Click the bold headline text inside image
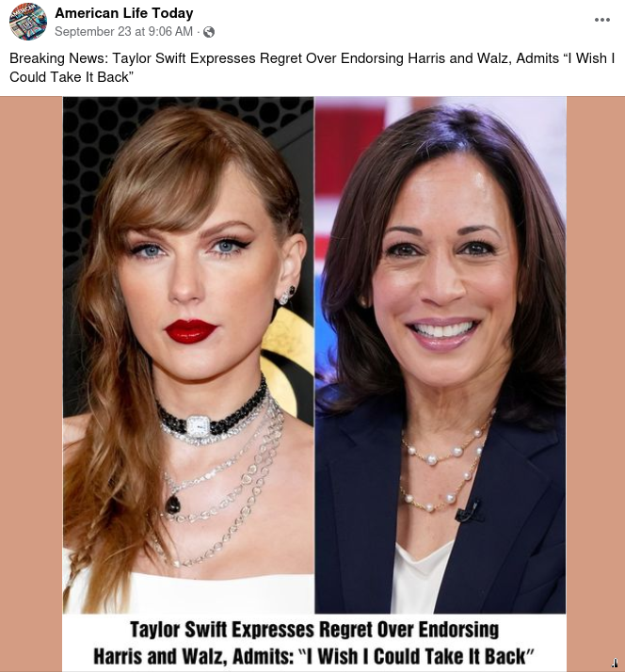The height and width of the screenshot is (672, 625). point(314,642)
